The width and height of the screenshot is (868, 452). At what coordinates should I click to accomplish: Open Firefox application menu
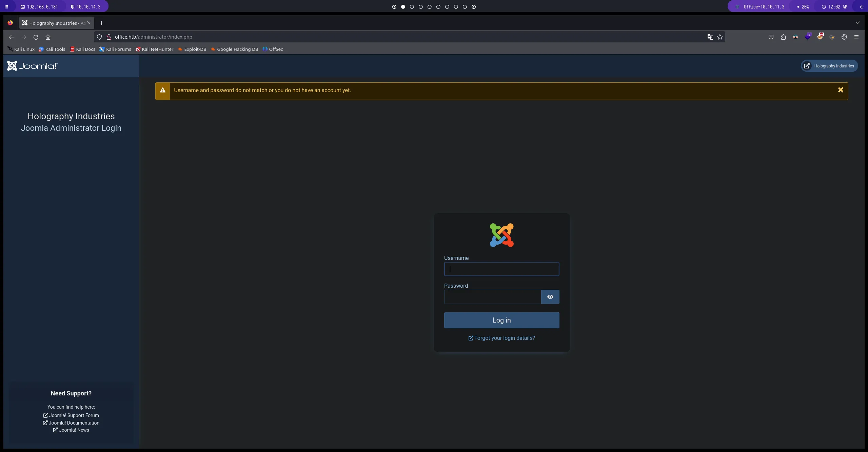pos(856,37)
